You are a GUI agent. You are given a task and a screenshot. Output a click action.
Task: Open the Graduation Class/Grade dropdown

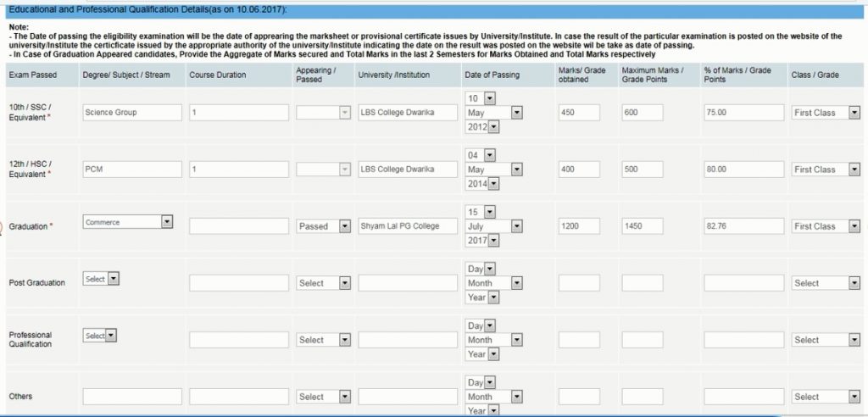[x=826, y=226]
